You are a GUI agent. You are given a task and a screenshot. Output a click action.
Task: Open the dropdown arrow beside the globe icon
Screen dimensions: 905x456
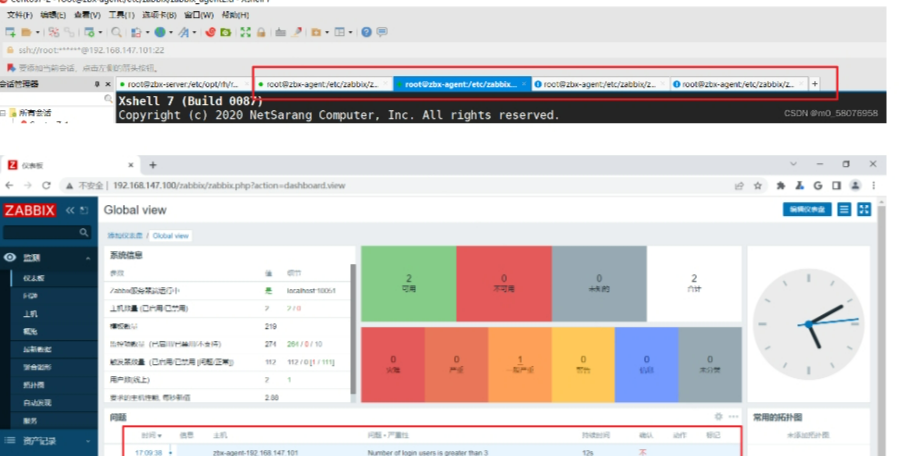pos(171,32)
